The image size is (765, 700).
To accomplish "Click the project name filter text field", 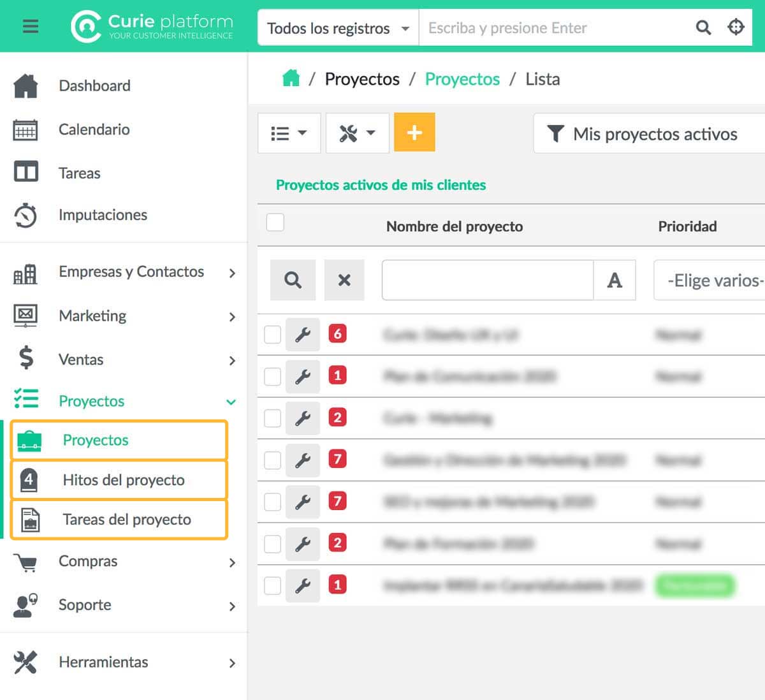I will 488,280.
